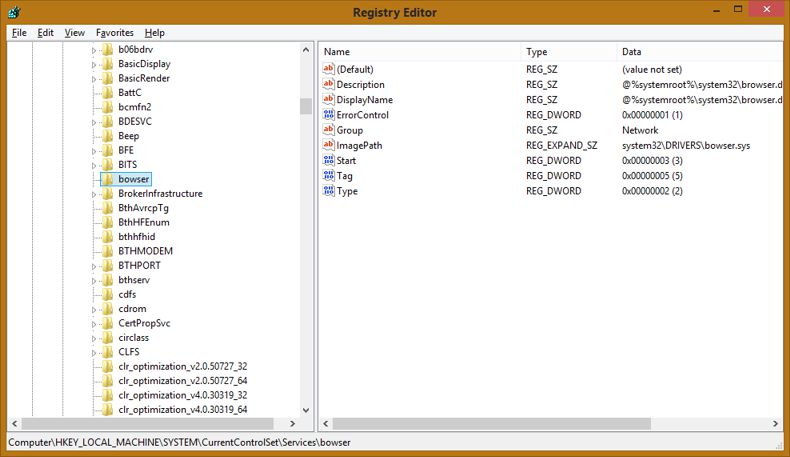This screenshot has width=790, height=457.
Task: Click the REG_EXPAND_SZ type cell
Action: [x=561, y=146]
